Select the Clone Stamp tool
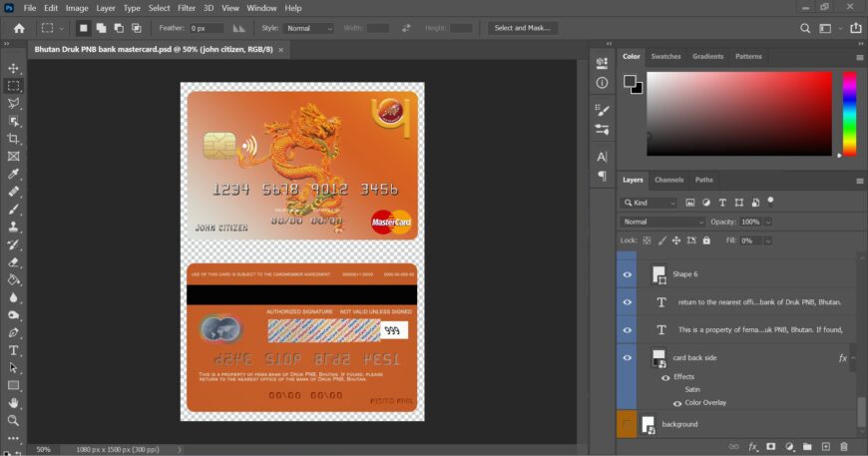Viewport: 868px width, 456px height. click(13, 227)
